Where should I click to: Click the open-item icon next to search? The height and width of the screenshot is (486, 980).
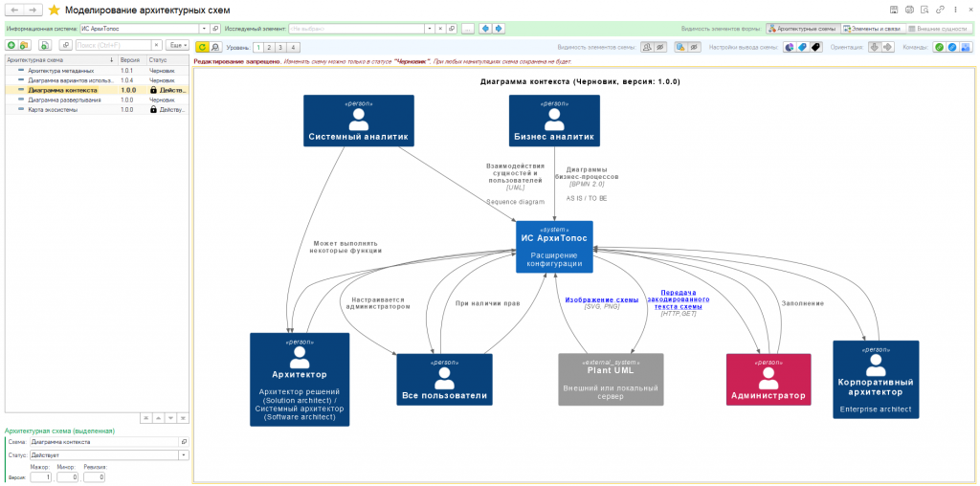[x=65, y=46]
